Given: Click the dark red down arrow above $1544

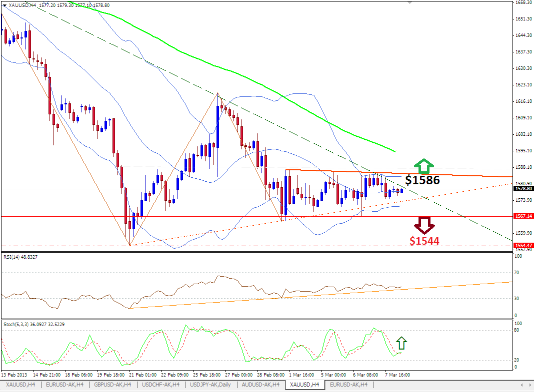Looking at the screenshot, I should click(424, 225).
